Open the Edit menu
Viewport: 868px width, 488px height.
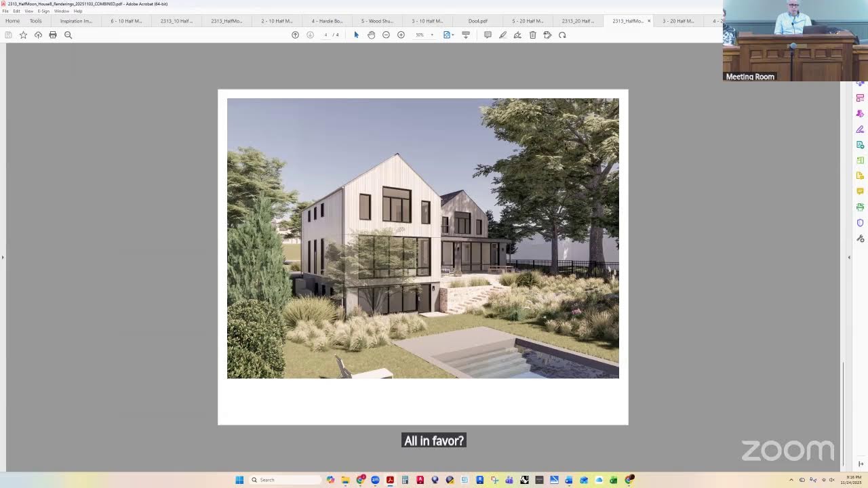(x=16, y=11)
